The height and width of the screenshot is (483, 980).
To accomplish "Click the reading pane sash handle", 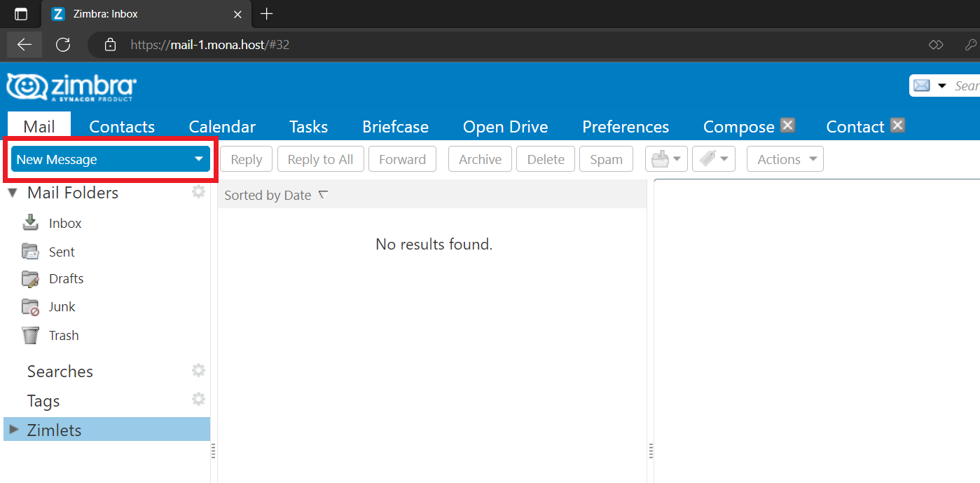I will pyautogui.click(x=651, y=451).
